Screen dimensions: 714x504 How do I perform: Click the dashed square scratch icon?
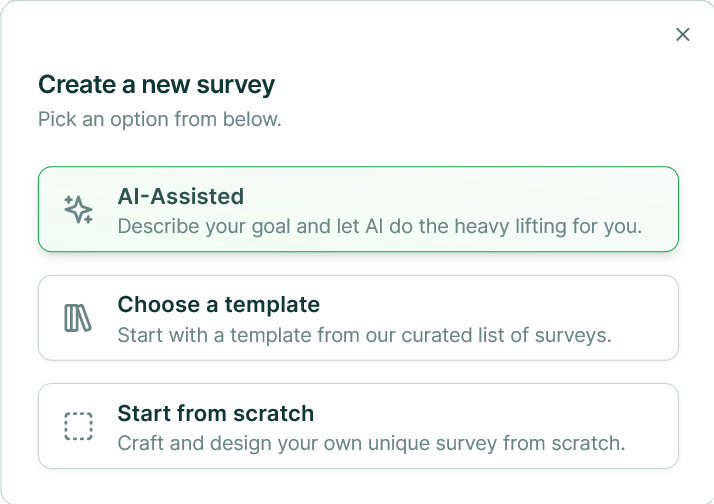click(x=78, y=427)
